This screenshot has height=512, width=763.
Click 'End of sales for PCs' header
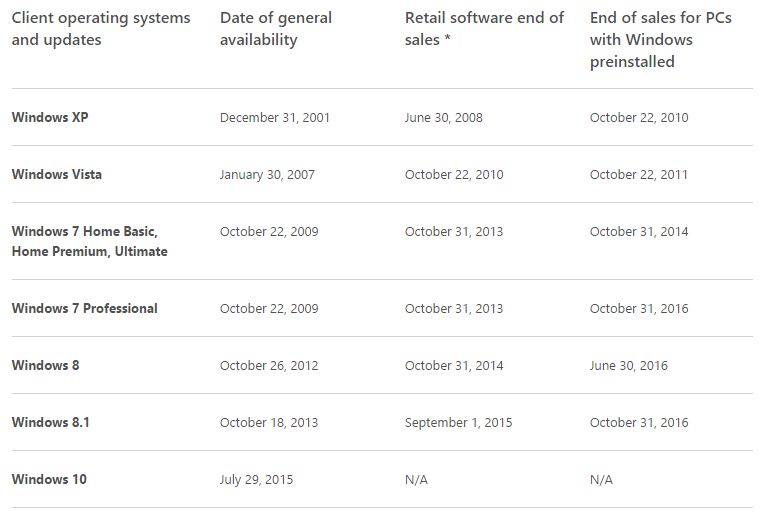(x=660, y=39)
